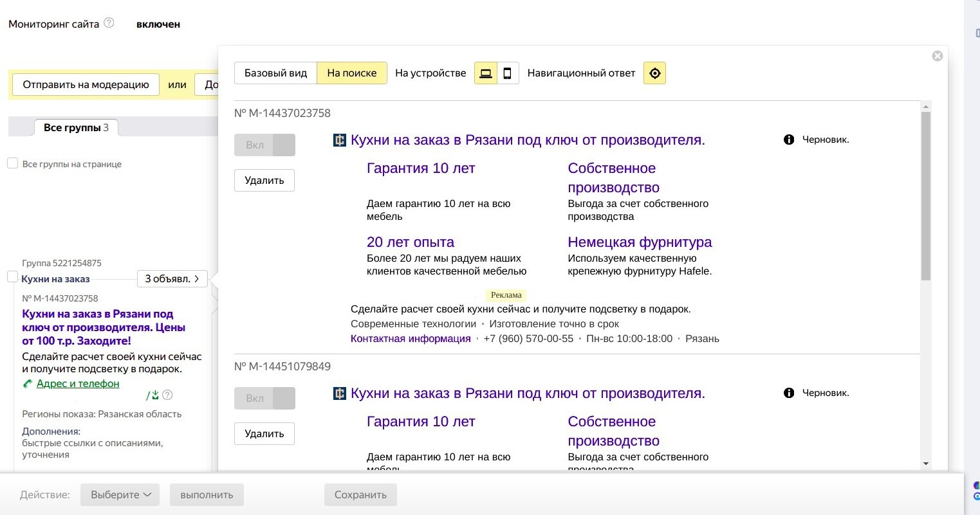Switch preview to mobile phone icon
Viewport: 980px width, 515px height.
[x=507, y=73]
